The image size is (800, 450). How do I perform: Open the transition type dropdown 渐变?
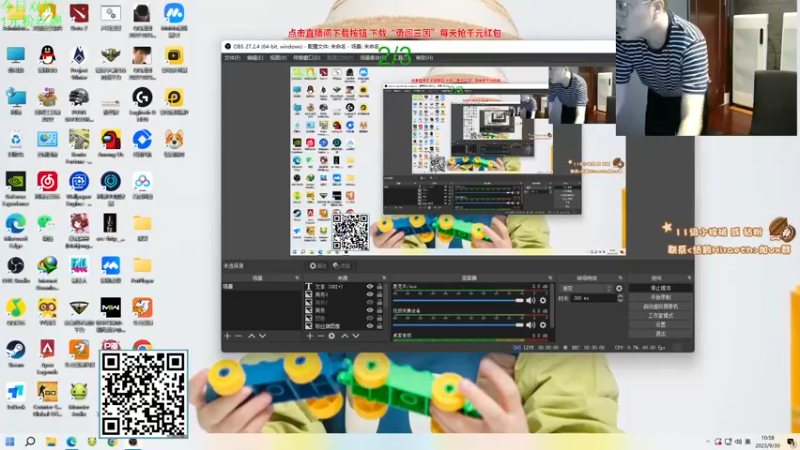[x=586, y=288]
